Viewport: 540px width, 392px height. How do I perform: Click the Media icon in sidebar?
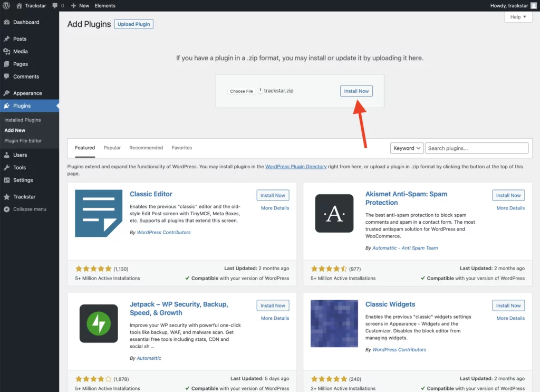click(6, 51)
